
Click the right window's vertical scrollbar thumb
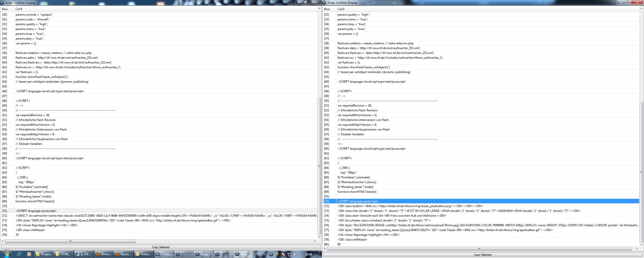coord(641,172)
